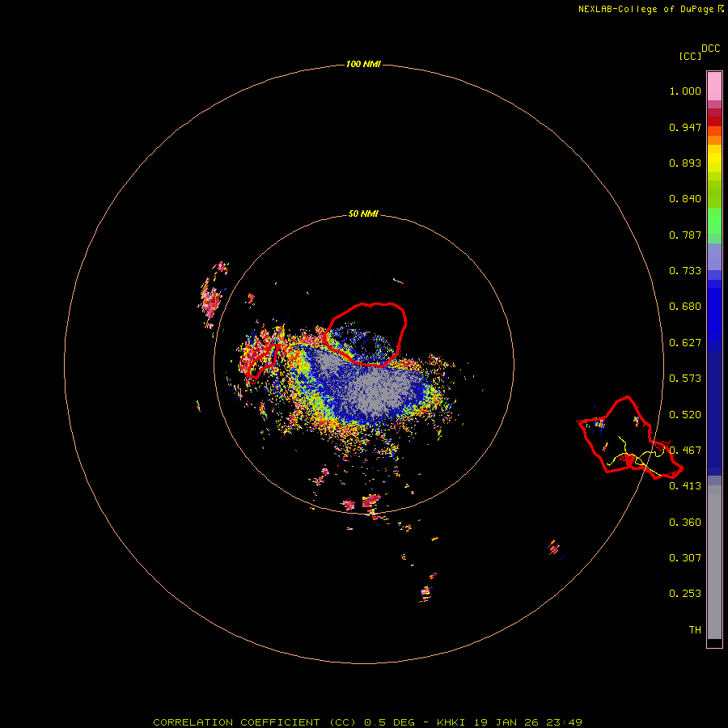
Task: Click the [CC] legend header
Action: pyautogui.click(x=691, y=56)
